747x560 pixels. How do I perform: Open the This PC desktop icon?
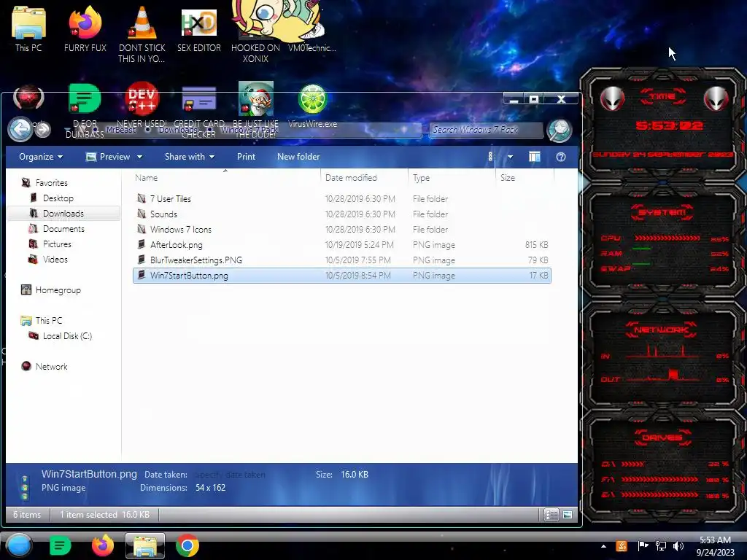(x=28, y=28)
